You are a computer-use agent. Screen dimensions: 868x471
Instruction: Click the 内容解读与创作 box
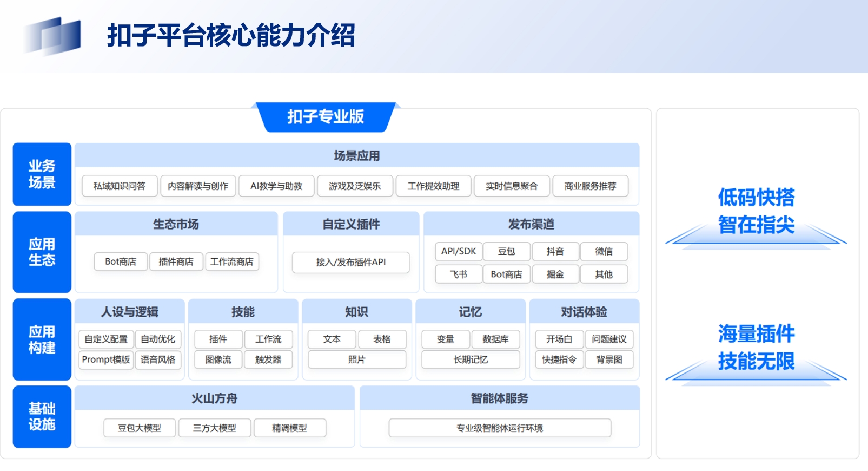(x=198, y=186)
